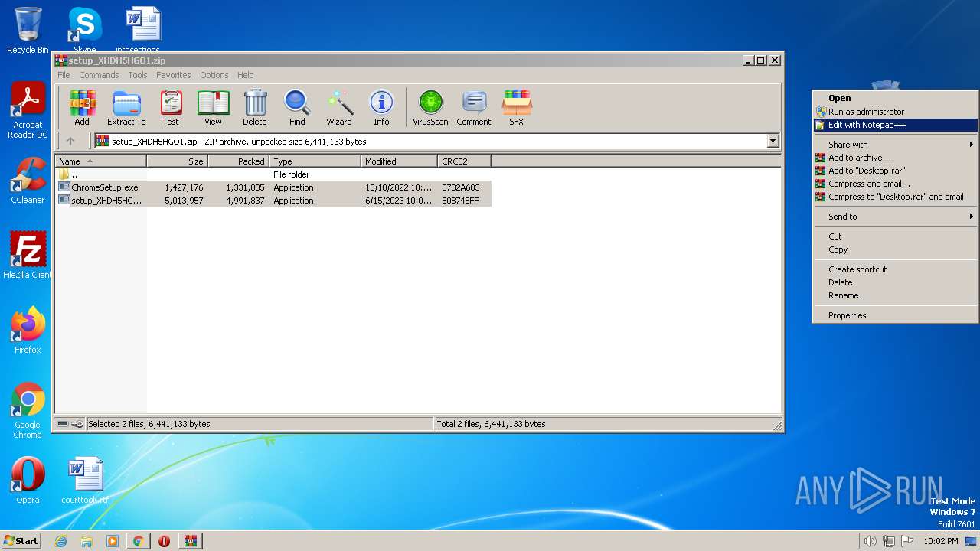Screen dimensions: 980x551
Task: Open the Find magnifier tool
Action: pos(297,107)
